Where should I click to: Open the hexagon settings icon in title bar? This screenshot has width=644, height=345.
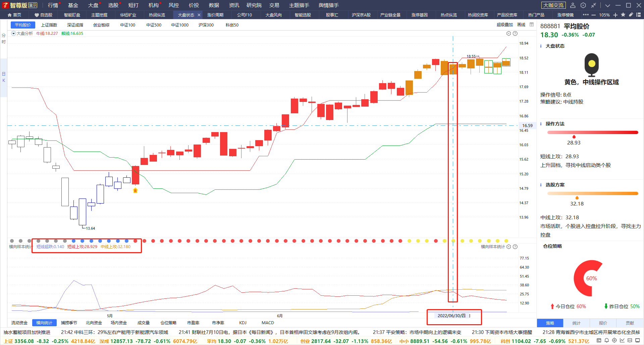pos(583,5)
